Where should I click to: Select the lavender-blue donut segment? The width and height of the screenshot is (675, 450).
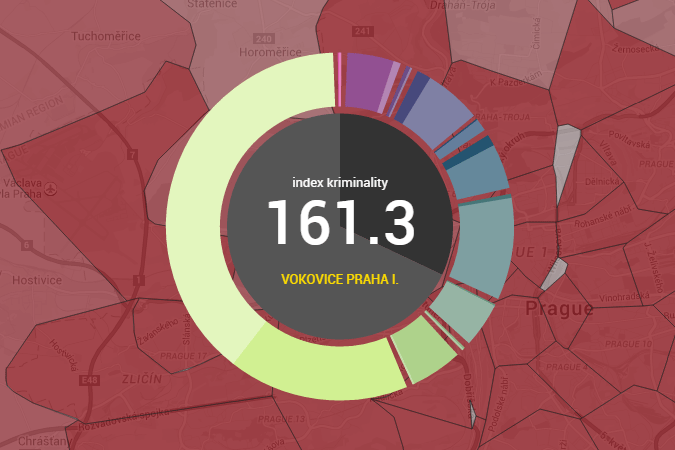coord(437,107)
